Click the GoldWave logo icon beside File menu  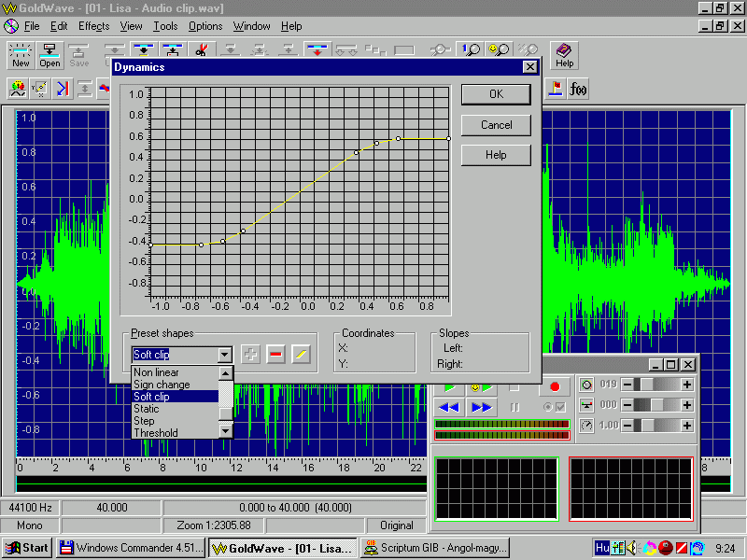pyautogui.click(x=11, y=26)
